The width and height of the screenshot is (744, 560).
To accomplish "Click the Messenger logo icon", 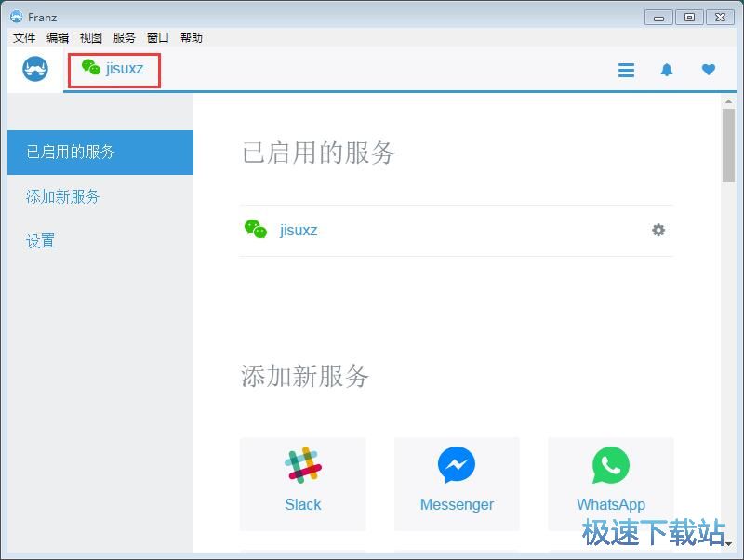I will (x=457, y=465).
